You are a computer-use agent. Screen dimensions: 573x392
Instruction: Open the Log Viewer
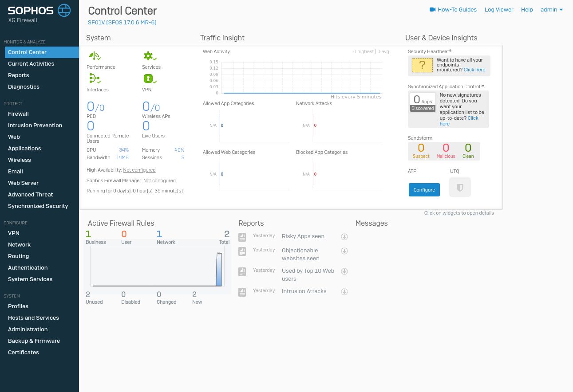pos(498,9)
